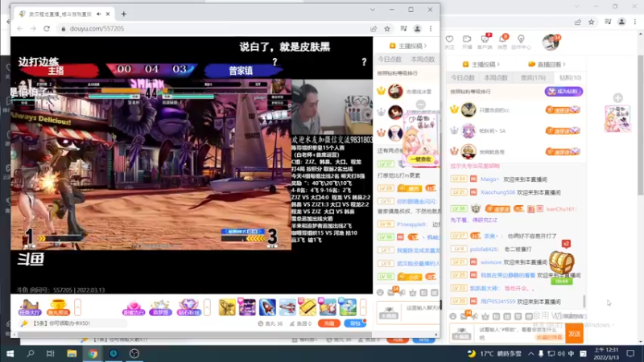
Task: Select 钻粉(10) tab
Action: coord(570,77)
